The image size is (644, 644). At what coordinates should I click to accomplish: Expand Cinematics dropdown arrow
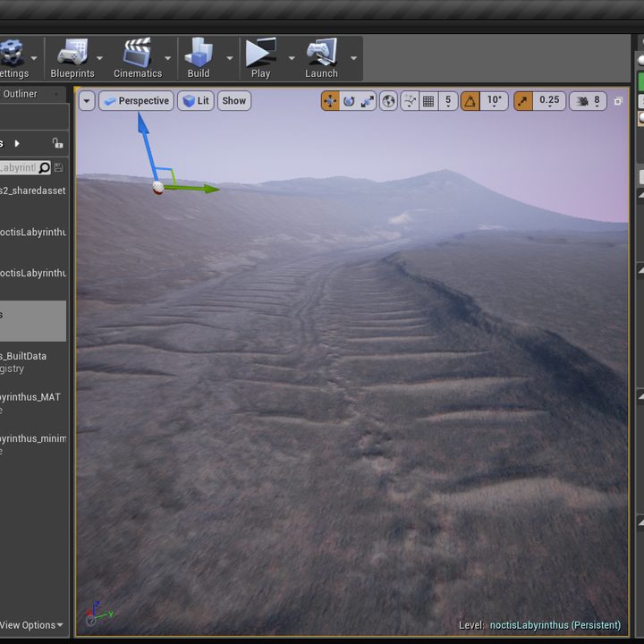167,58
